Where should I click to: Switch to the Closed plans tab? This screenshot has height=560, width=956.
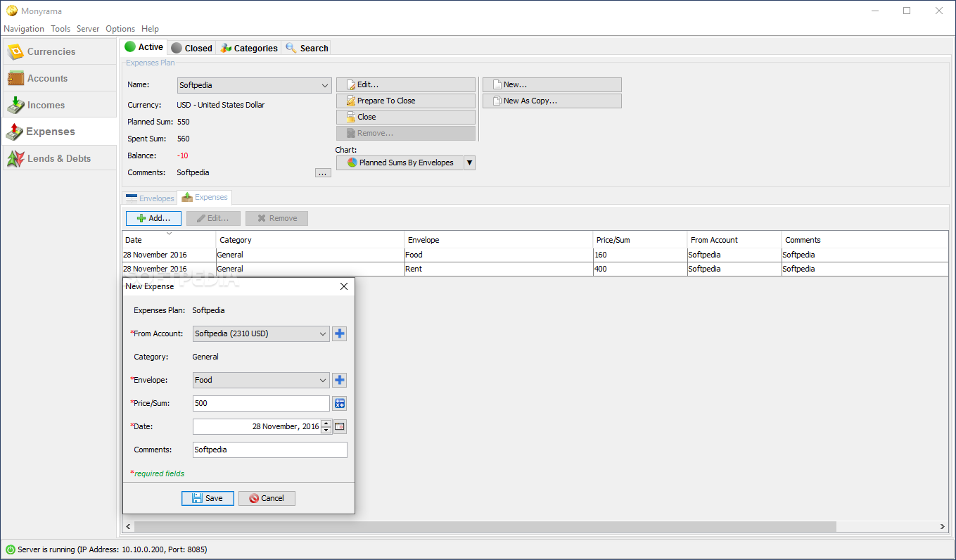pyautogui.click(x=191, y=48)
